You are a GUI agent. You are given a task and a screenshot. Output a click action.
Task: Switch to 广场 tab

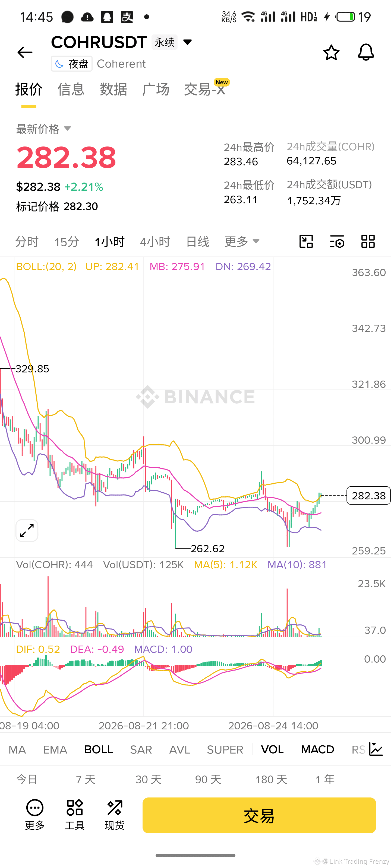pyautogui.click(x=156, y=90)
